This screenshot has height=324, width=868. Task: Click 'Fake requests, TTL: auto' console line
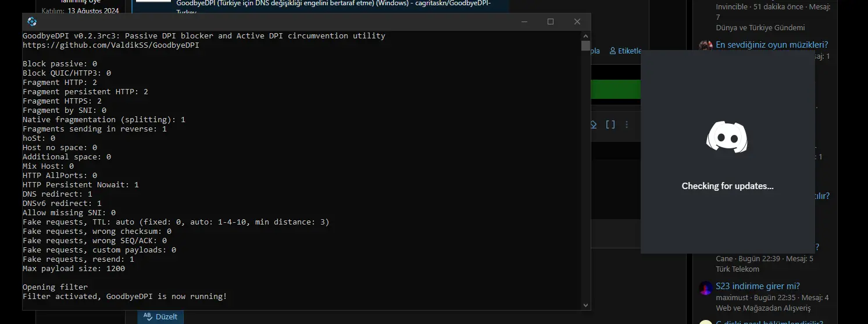176,222
